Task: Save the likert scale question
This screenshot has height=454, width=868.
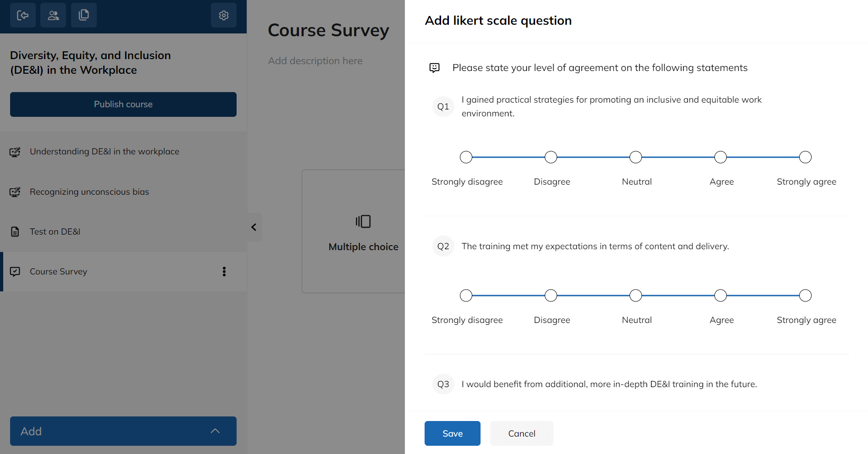Action: pyautogui.click(x=452, y=433)
